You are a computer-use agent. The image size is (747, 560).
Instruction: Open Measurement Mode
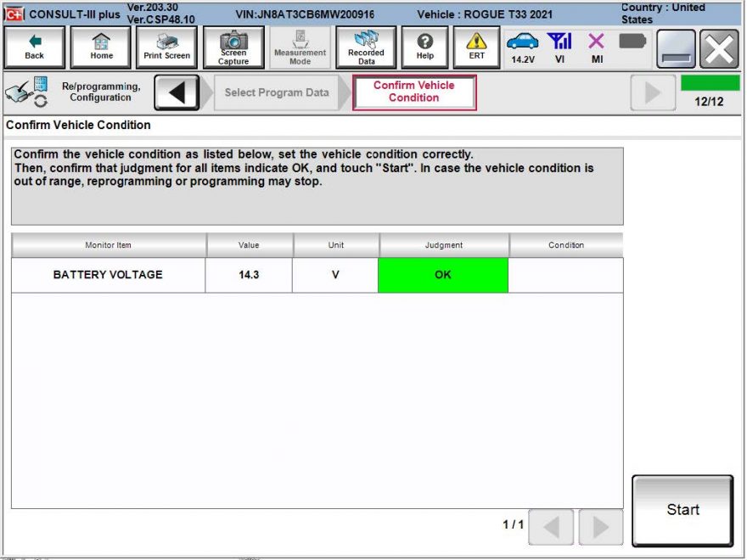pyautogui.click(x=299, y=47)
